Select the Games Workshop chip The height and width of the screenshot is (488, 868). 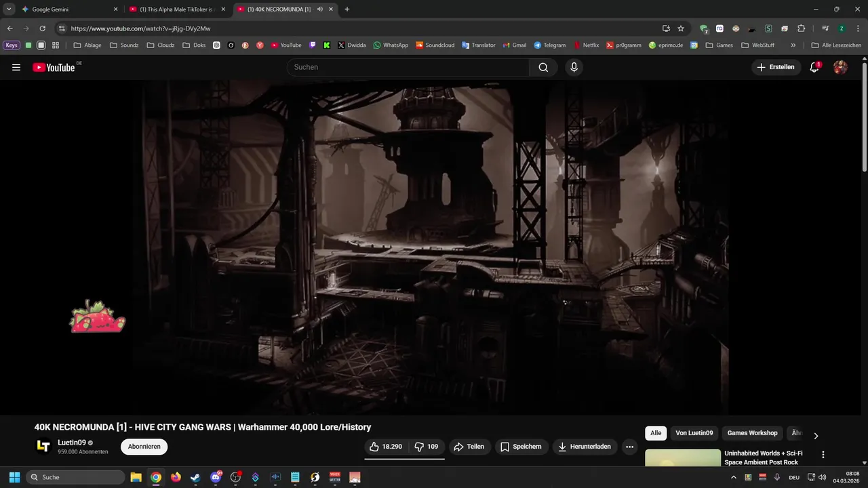click(x=752, y=433)
